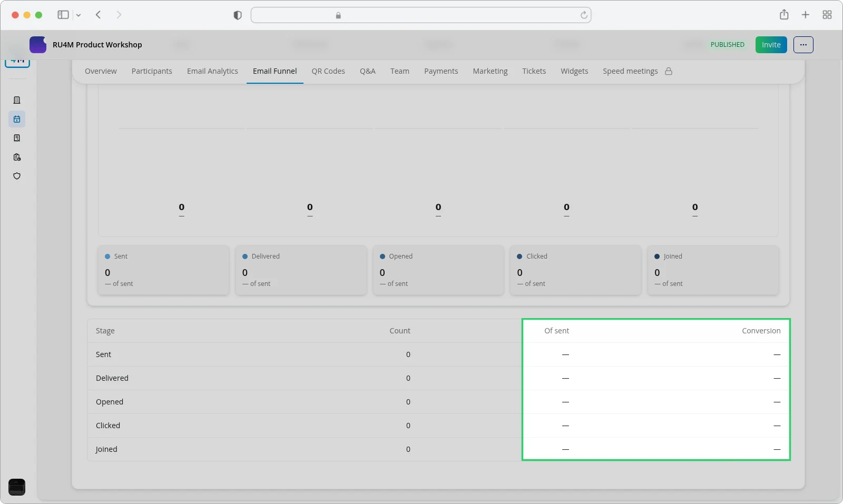Image resolution: width=843 pixels, height=504 pixels.
Task: Open the building icon in left sidebar
Action: (x=17, y=100)
